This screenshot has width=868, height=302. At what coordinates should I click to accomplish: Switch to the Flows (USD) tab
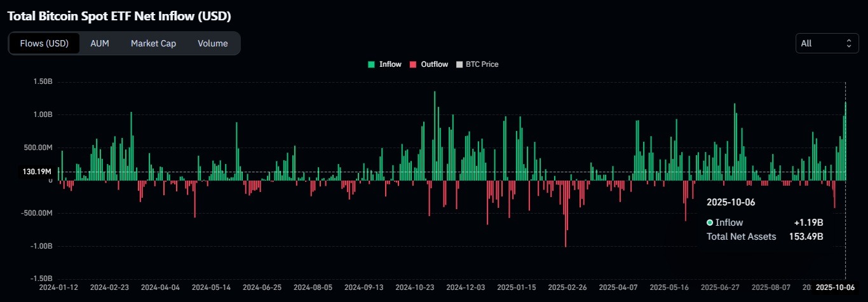point(44,43)
